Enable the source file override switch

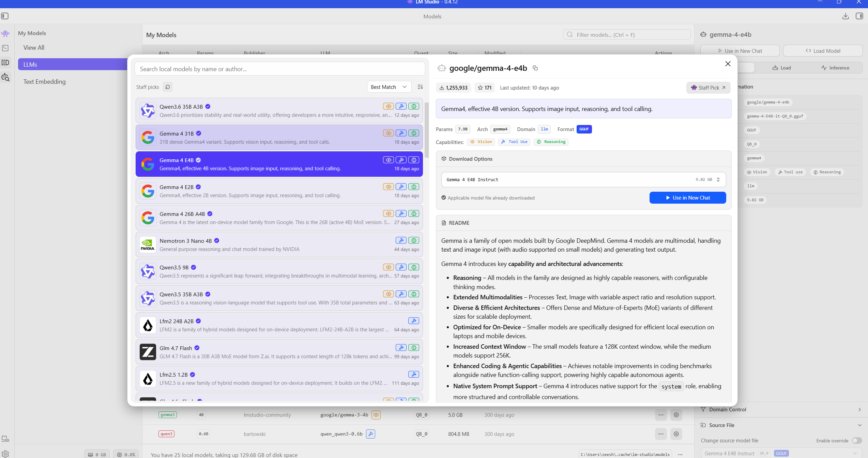pos(857,441)
